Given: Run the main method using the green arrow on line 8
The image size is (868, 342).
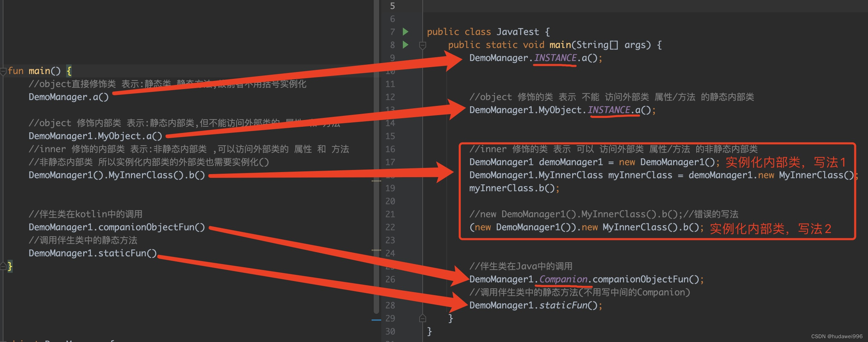Looking at the screenshot, I should click(x=406, y=45).
